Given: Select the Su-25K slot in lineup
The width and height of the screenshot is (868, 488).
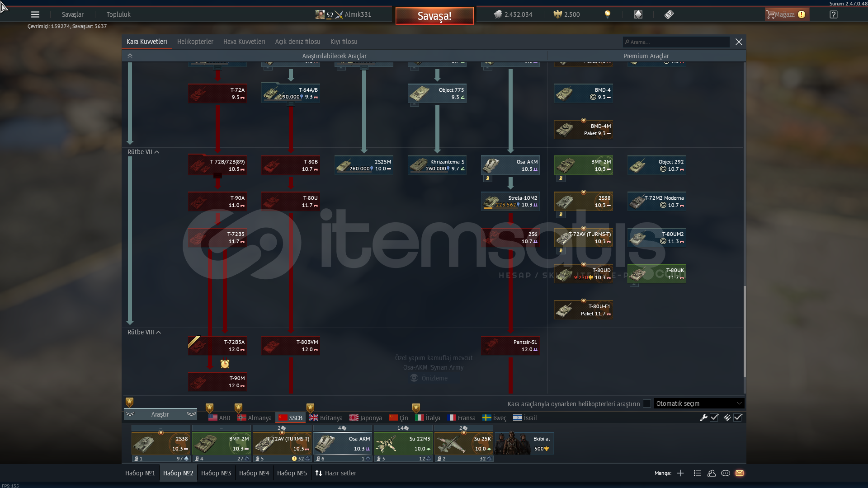Looking at the screenshot, I should (x=464, y=443).
